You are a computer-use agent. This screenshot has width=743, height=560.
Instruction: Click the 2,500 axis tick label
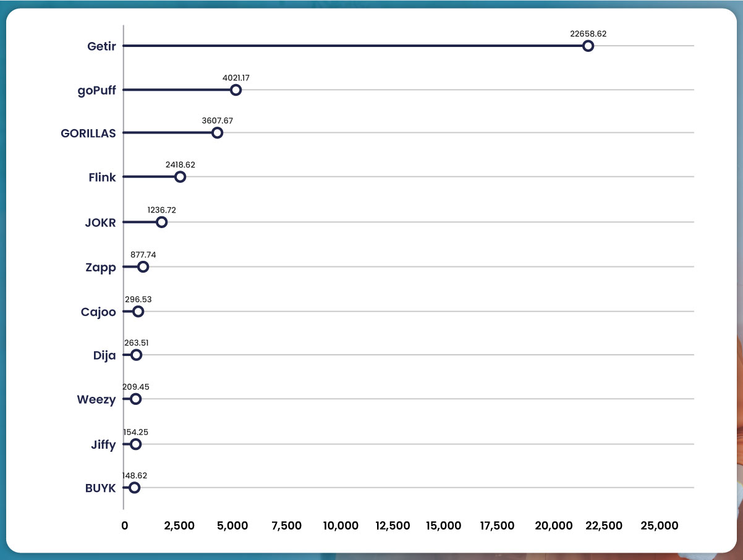coord(179,526)
